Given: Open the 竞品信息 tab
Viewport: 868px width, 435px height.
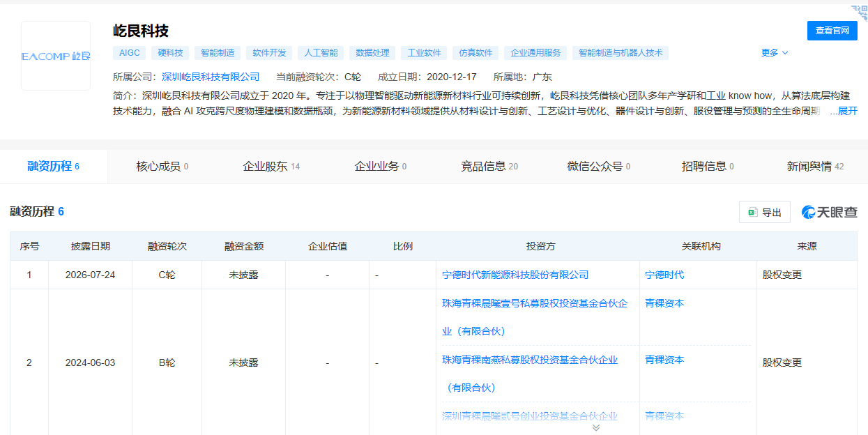Looking at the screenshot, I should [489, 167].
